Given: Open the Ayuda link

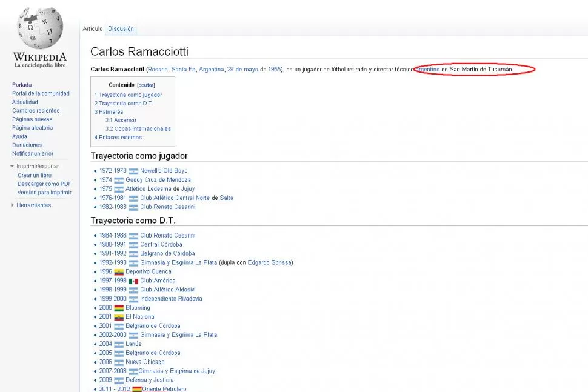Looking at the screenshot, I should pos(19,136).
